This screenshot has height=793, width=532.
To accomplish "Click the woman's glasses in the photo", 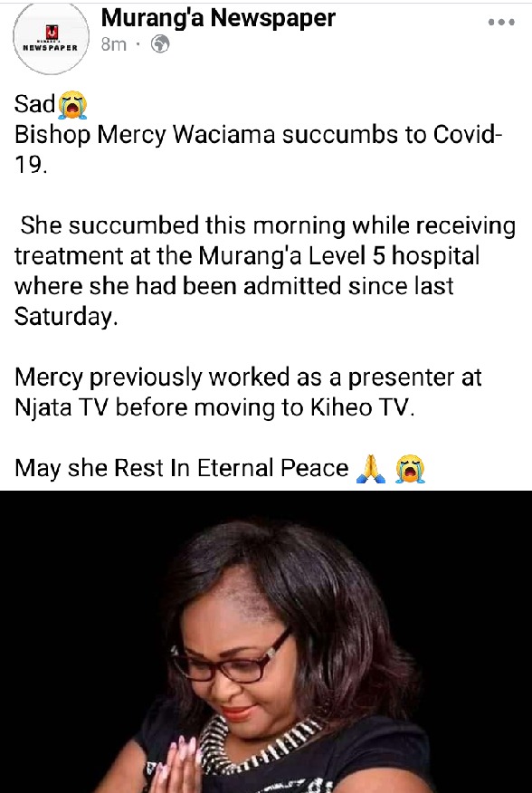I will [x=230, y=659].
